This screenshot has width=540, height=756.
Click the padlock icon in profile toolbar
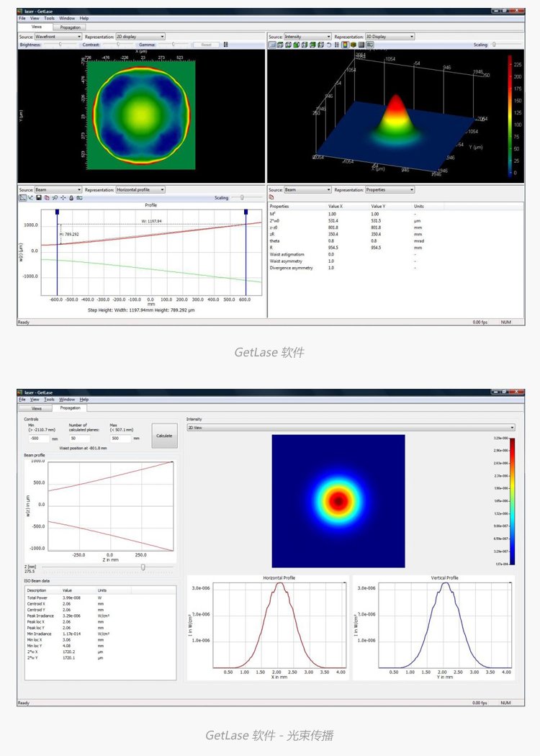coord(71,197)
